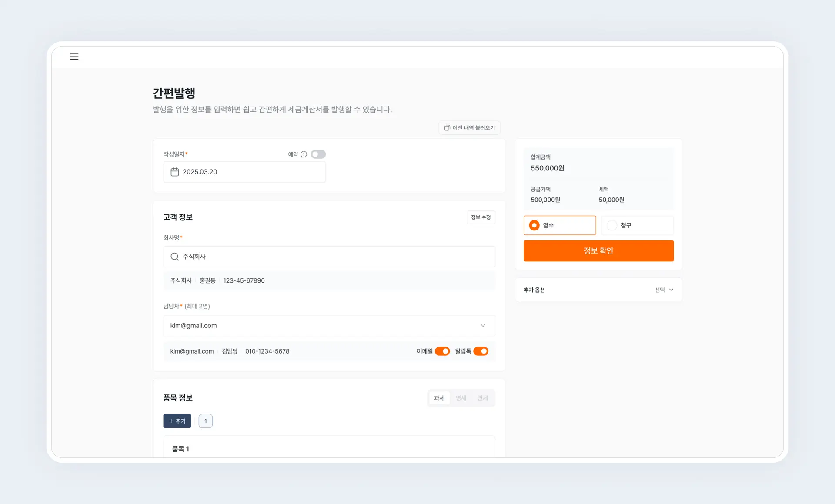Switch to the 영세 tax tab
835x504 pixels.
461,397
